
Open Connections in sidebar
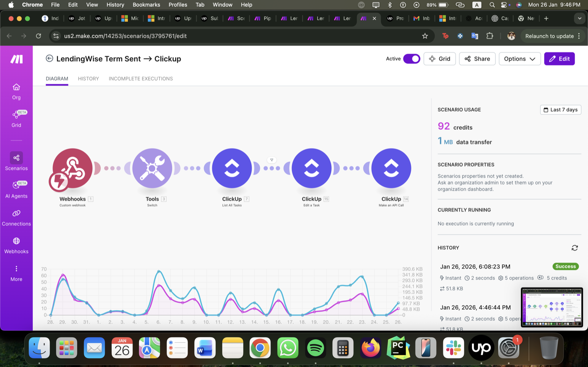click(x=16, y=218)
